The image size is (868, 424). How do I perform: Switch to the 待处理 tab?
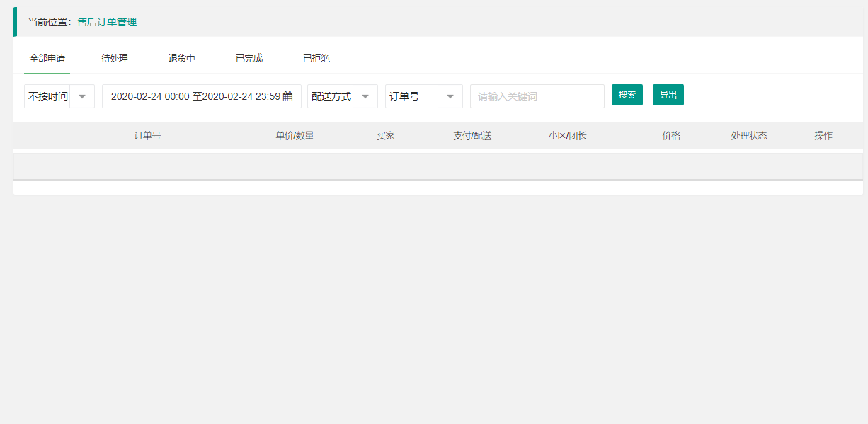click(x=115, y=58)
